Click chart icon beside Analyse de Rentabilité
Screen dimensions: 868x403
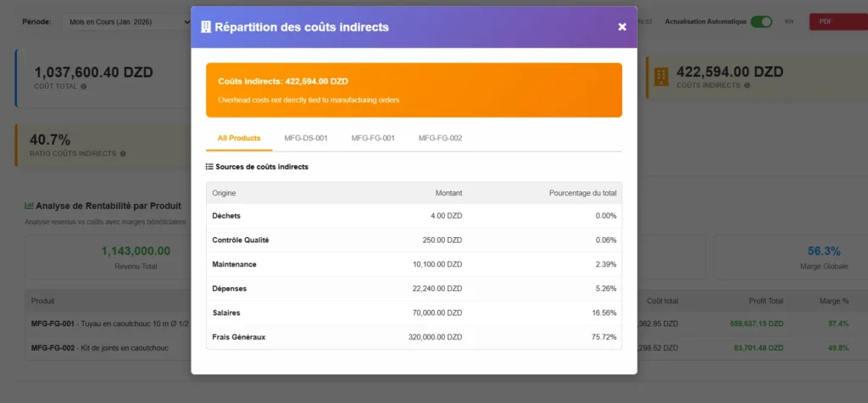pos(30,206)
